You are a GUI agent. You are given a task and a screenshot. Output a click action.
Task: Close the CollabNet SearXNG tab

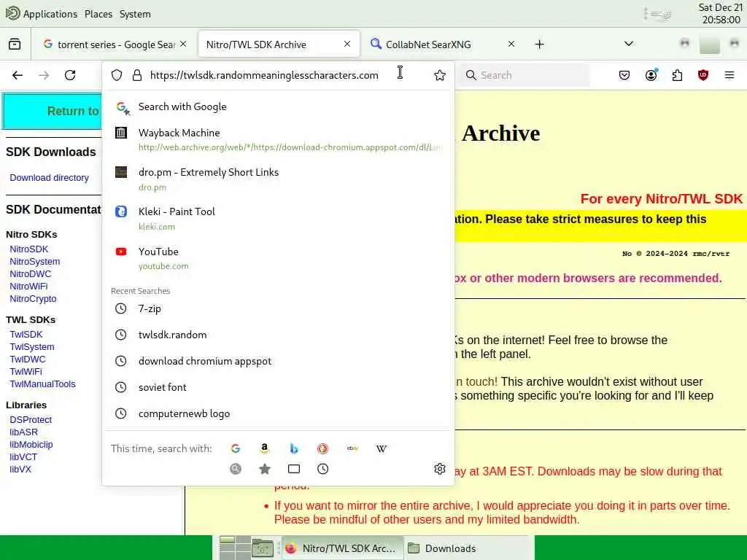511,44
